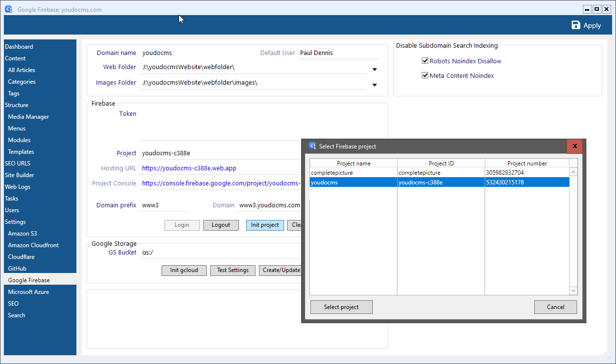
Task: Select Menus in the sidebar
Action: [17, 128]
